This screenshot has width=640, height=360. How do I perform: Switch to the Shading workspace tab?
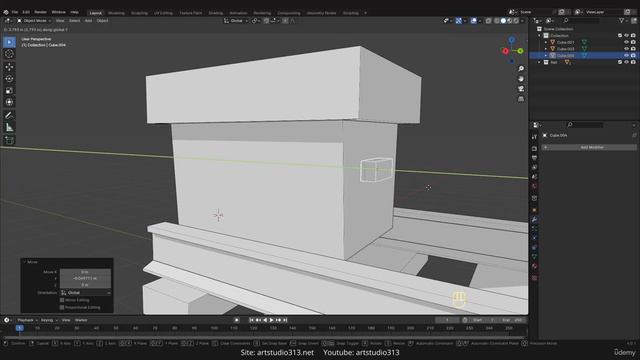[216, 13]
